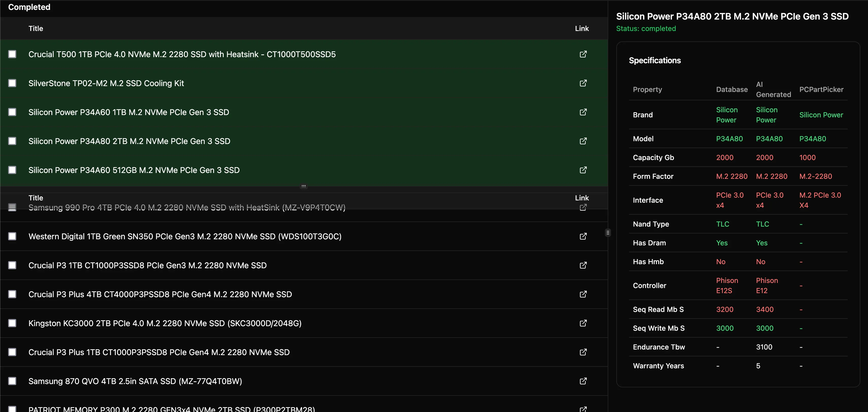This screenshot has width=868, height=412.
Task: Open external link for Kingston KC3000 2TB
Action: 583,323
